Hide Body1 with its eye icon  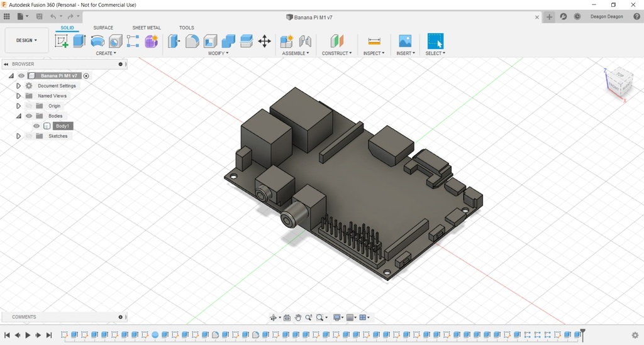(x=36, y=126)
